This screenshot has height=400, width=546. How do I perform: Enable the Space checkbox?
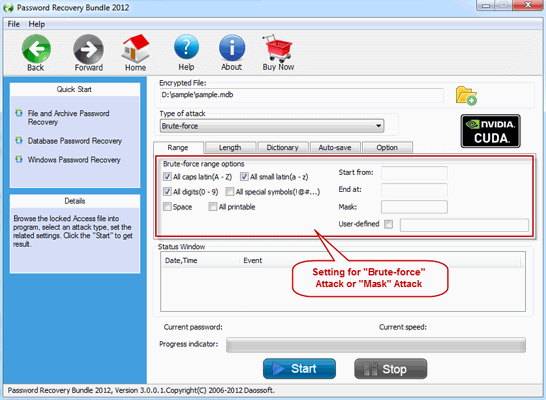pos(167,207)
